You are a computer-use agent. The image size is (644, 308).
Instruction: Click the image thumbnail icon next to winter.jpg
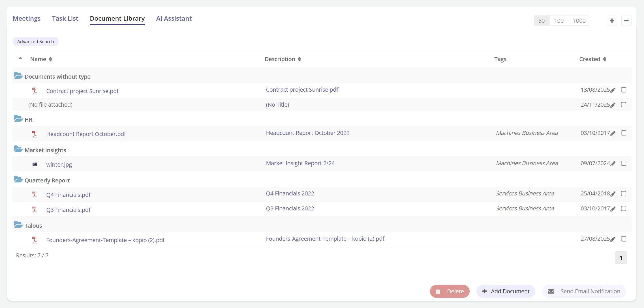click(x=35, y=164)
